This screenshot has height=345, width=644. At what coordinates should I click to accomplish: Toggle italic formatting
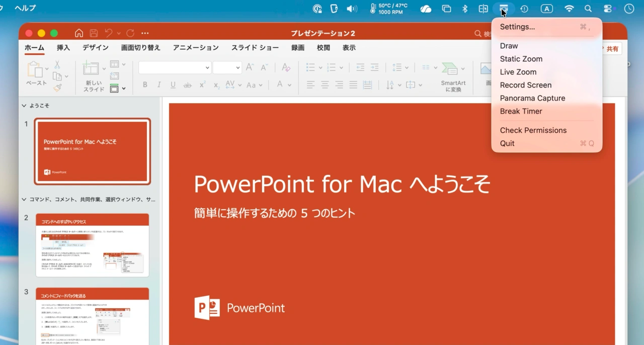tap(159, 85)
